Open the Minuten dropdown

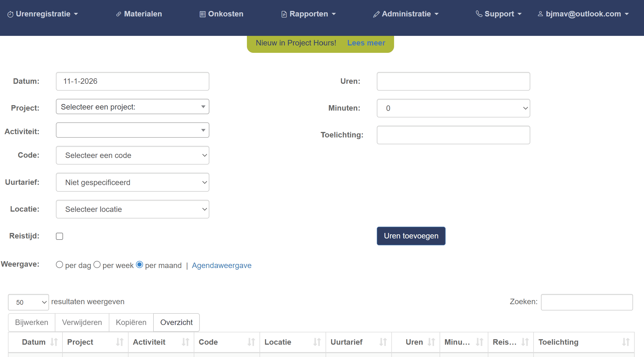click(453, 108)
